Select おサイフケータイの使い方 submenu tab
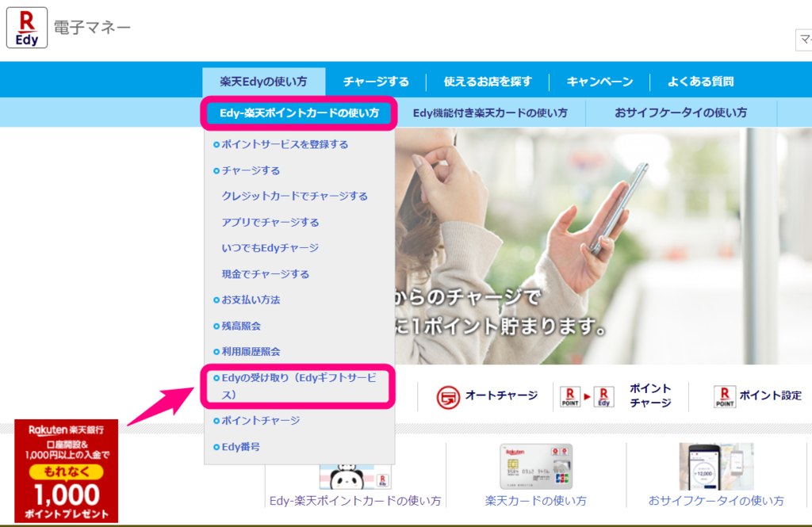Screen dimensions: 812x527 point(681,113)
